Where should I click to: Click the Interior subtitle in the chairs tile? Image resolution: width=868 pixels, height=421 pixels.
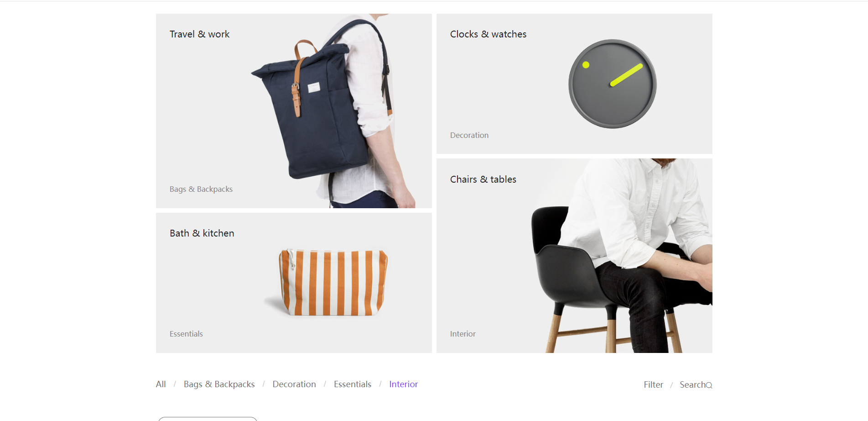[463, 334]
